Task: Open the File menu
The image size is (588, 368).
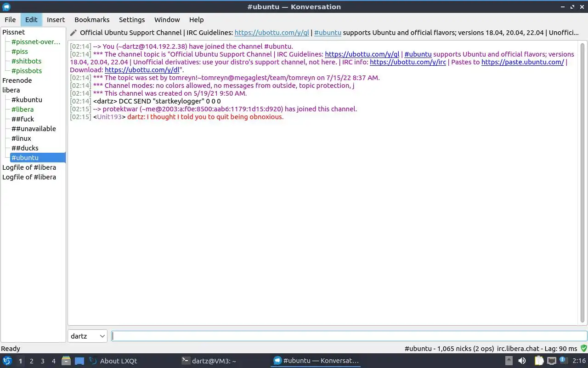Action: pos(10,20)
